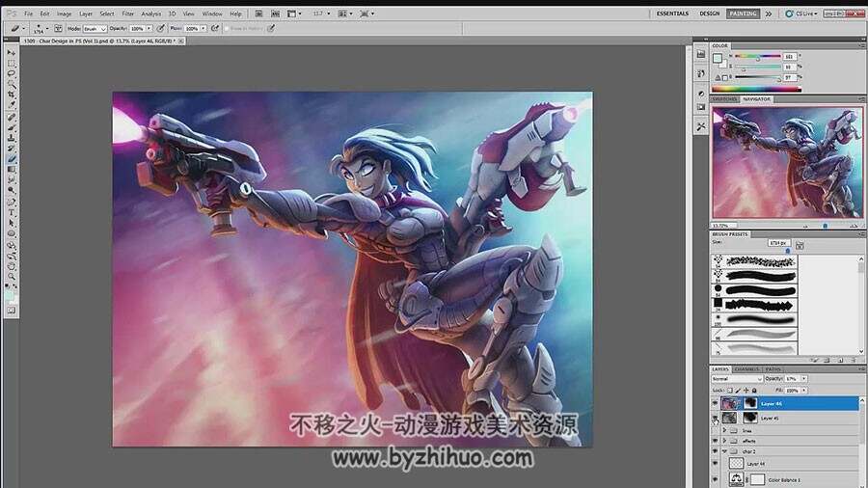Hide the effects group layer

tap(715, 441)
